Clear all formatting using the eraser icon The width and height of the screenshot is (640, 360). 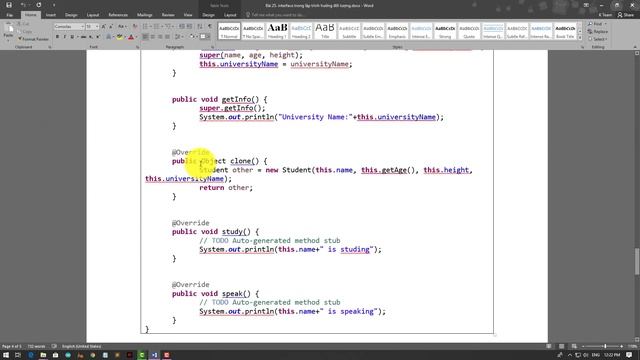(x=135, y=27)
